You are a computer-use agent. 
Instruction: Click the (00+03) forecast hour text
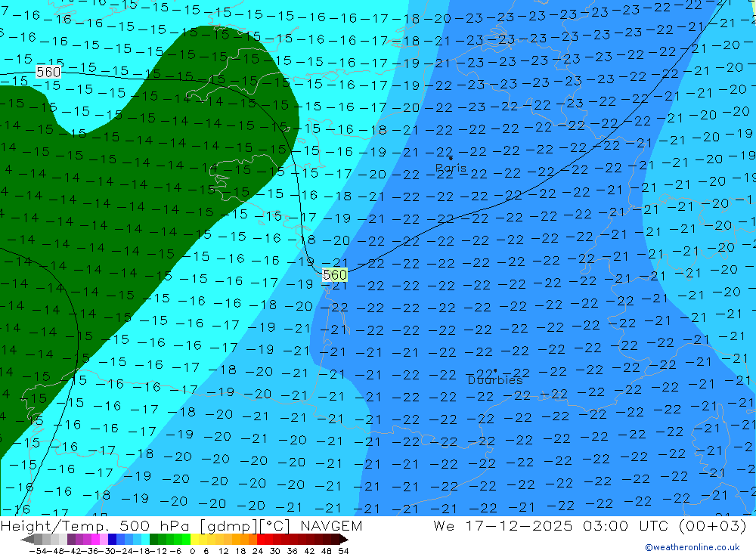[713, 526]
